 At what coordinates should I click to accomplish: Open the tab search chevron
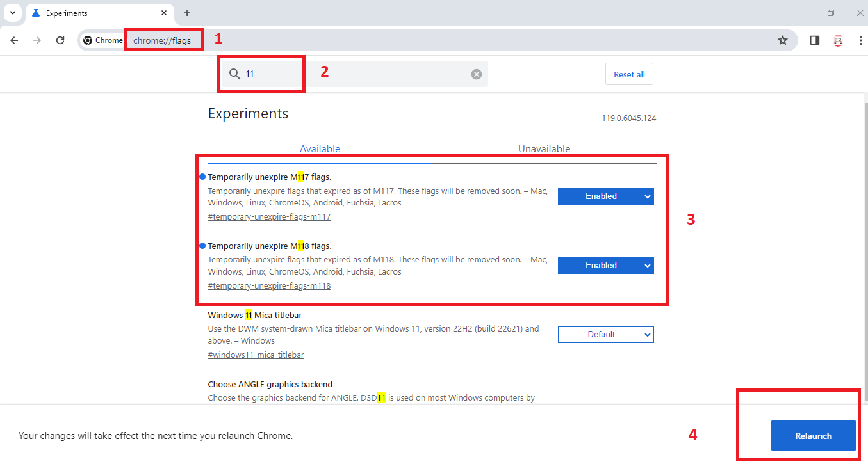tap(12, 13)
